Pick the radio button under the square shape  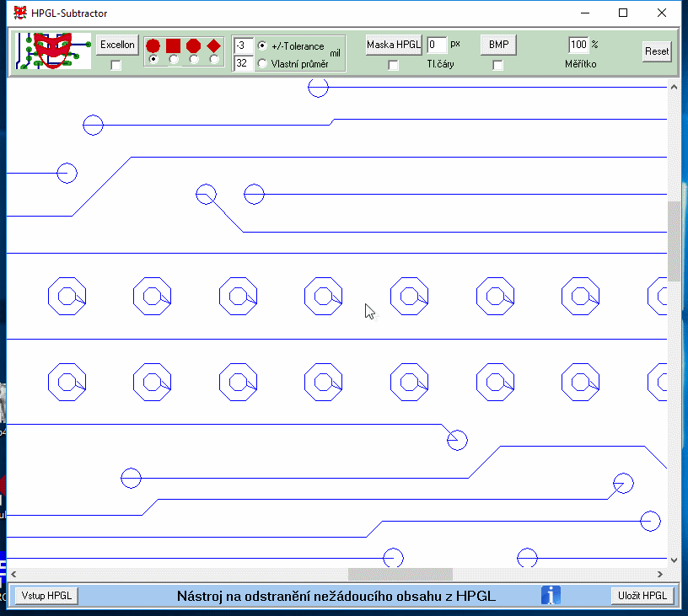click(174, 59)
